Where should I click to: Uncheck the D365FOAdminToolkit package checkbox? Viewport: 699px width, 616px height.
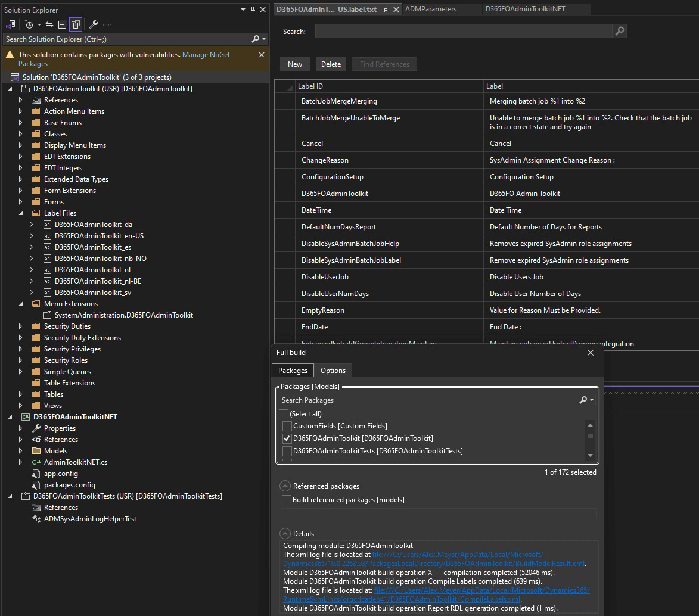(287, 438)
